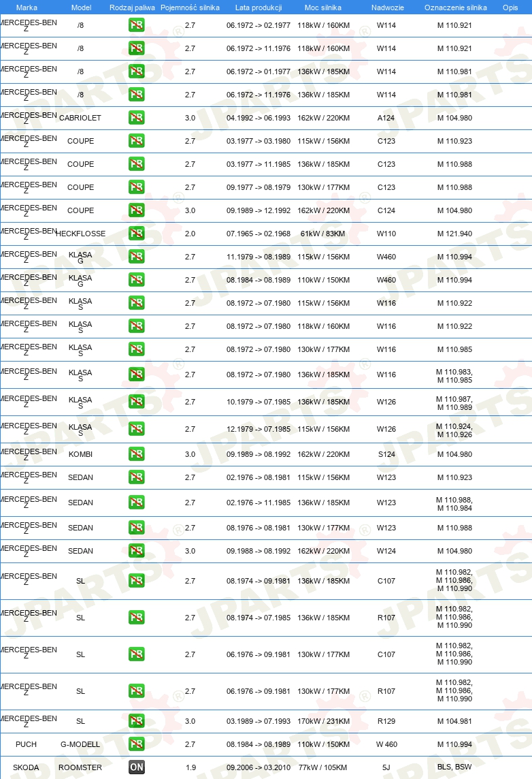Viewport: 532px width, 779px height.
Task: Click petrol icon for /8 06.1972 -> 02.1977
Action: click(x=137, y=25)
